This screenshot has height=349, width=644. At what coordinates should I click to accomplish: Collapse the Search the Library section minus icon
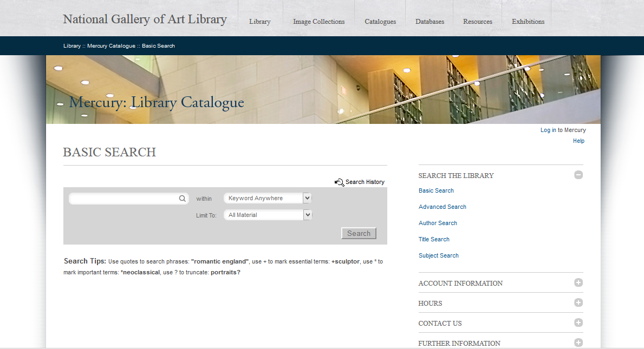point(578,175)
